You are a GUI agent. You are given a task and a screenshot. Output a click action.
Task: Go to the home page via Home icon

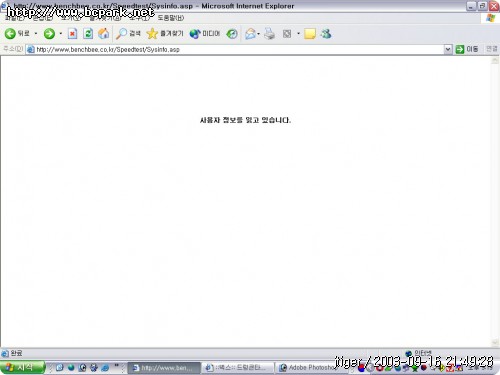103,33
